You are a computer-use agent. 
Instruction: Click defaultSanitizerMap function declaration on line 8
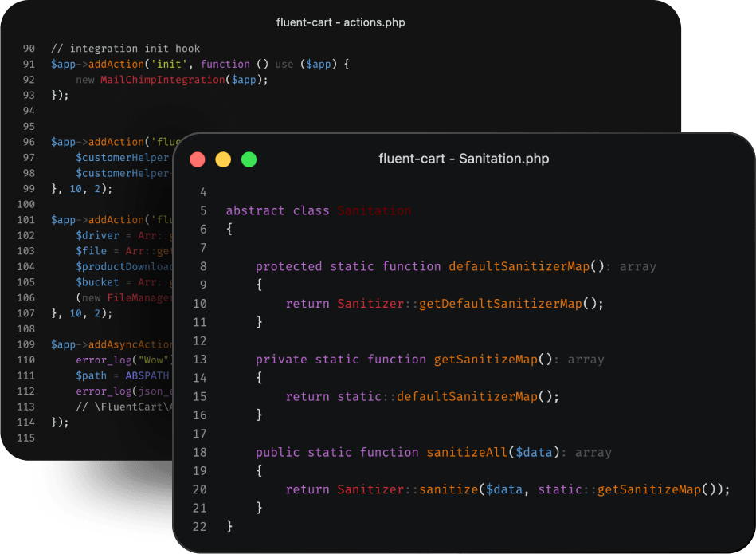pyautogui.click(x=519, y=266)
